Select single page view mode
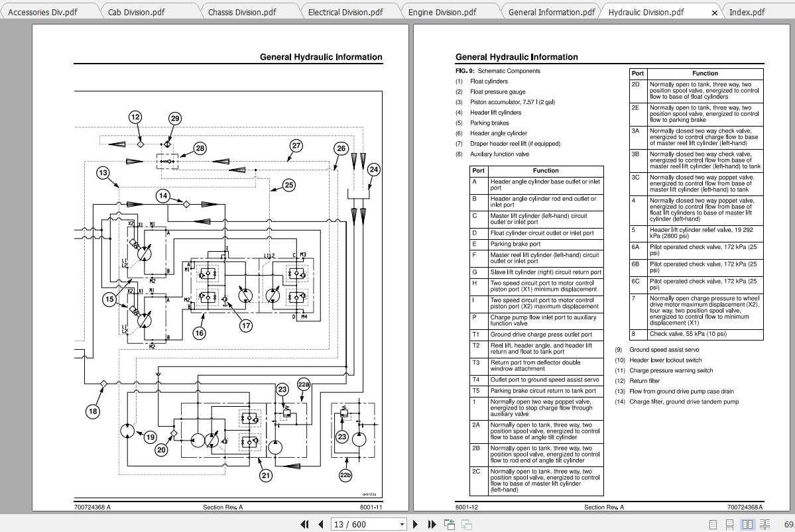Image resolution: width=795 pixels, height=532 pixels. click(713, 524)
